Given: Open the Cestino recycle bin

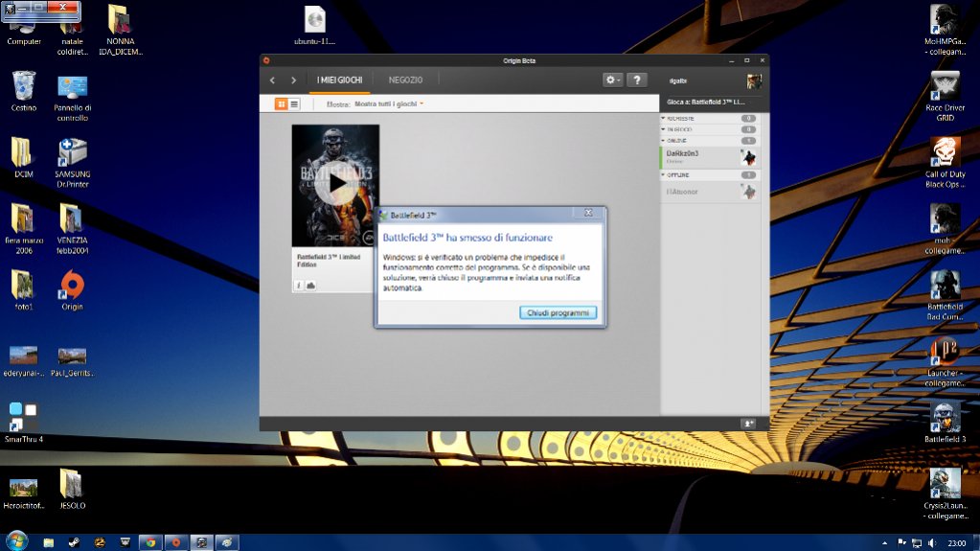Looking at the screenshot, I should coord(24,91).
